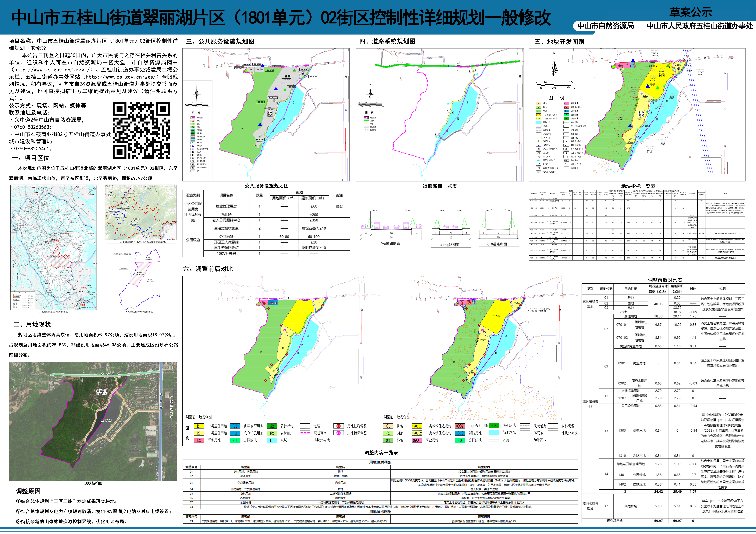756x534 pixels.
Task: Click the QR code for submitting feedback
Action: click(x=141, y=130)
